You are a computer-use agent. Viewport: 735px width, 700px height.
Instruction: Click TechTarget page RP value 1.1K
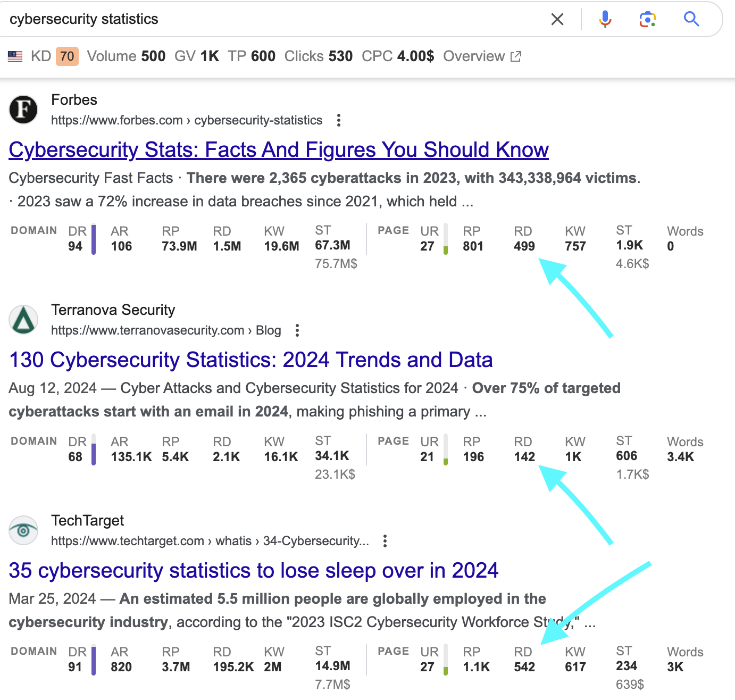tap(477, 667)
